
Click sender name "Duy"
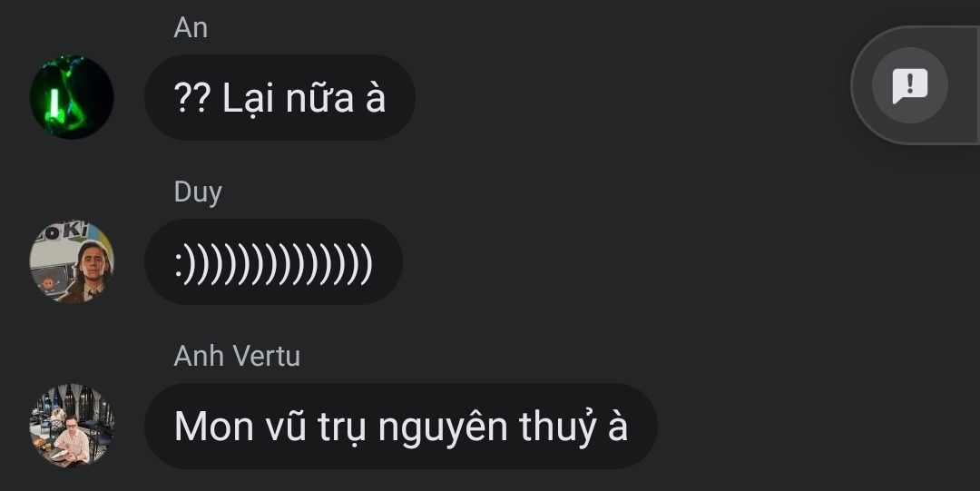tap(198, 192)
